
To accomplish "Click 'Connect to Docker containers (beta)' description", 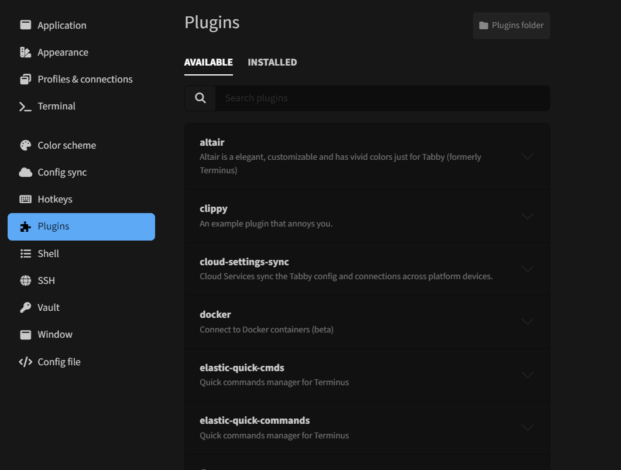I will pos(267,329).
